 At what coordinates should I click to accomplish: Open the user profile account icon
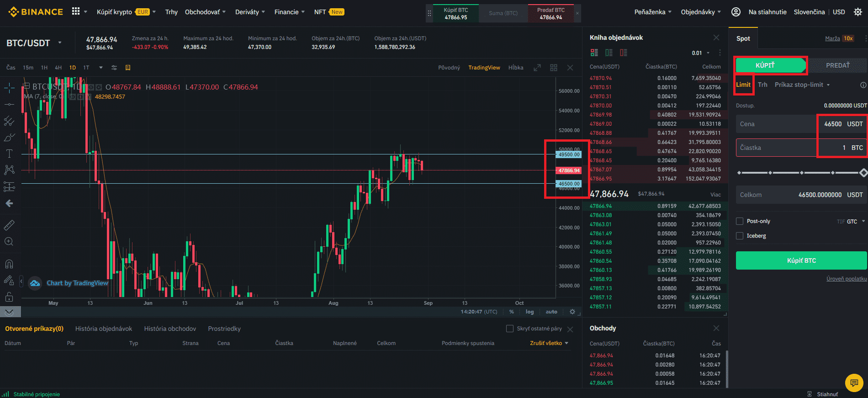(x=736, y=12)
